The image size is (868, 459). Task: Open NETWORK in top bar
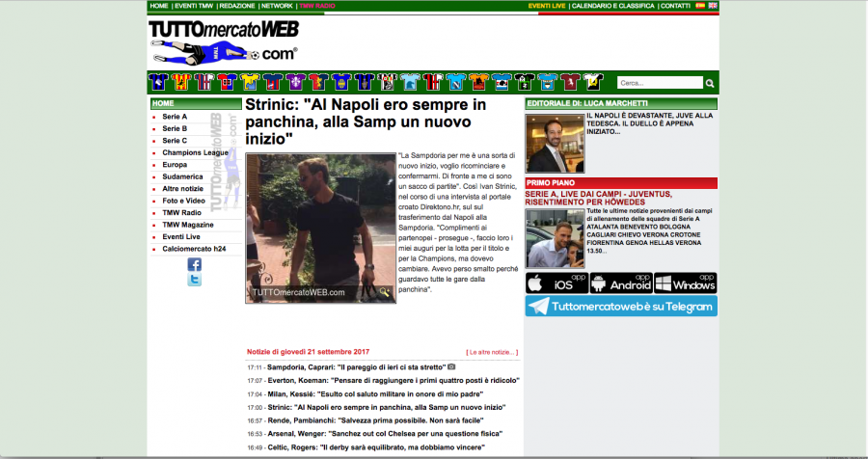point(277,6)
